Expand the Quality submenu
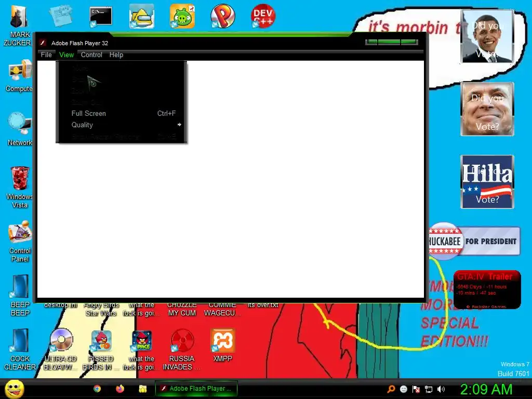 pos(122,125)
